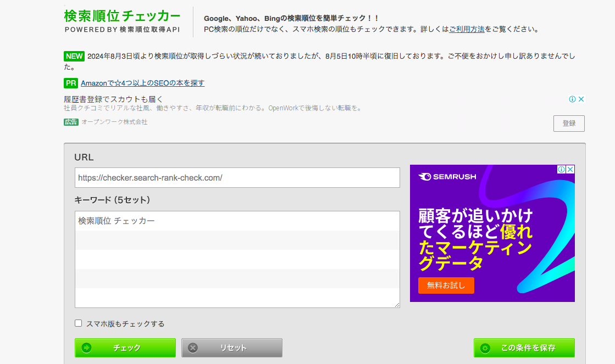Image resolution: width=615 pixels, height=364 pixels.
Task: Close the Semrush ad with the X
Action: 570,170
